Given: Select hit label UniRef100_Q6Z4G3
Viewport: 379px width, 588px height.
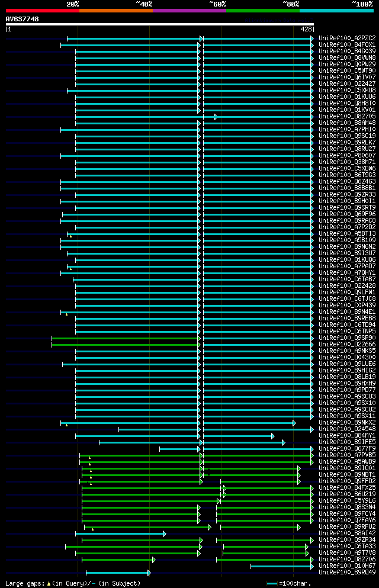Looking at the screenshot, I should (347, 182).
